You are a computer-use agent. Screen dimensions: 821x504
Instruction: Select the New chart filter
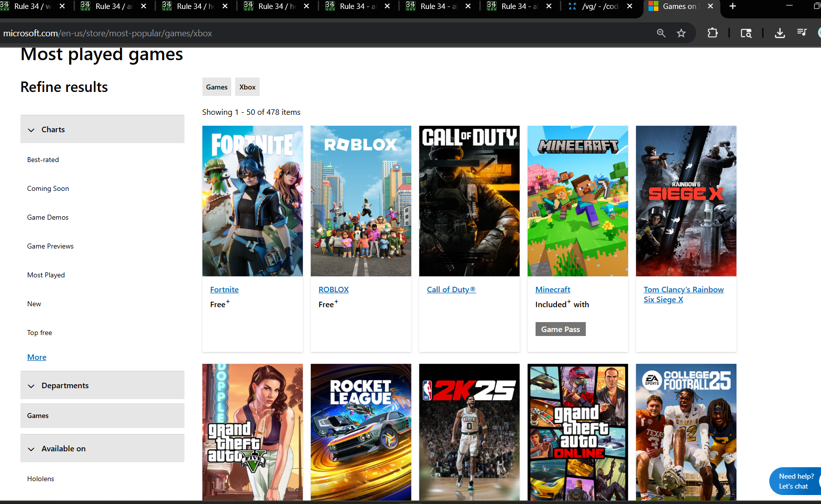[x=34, y=304]
